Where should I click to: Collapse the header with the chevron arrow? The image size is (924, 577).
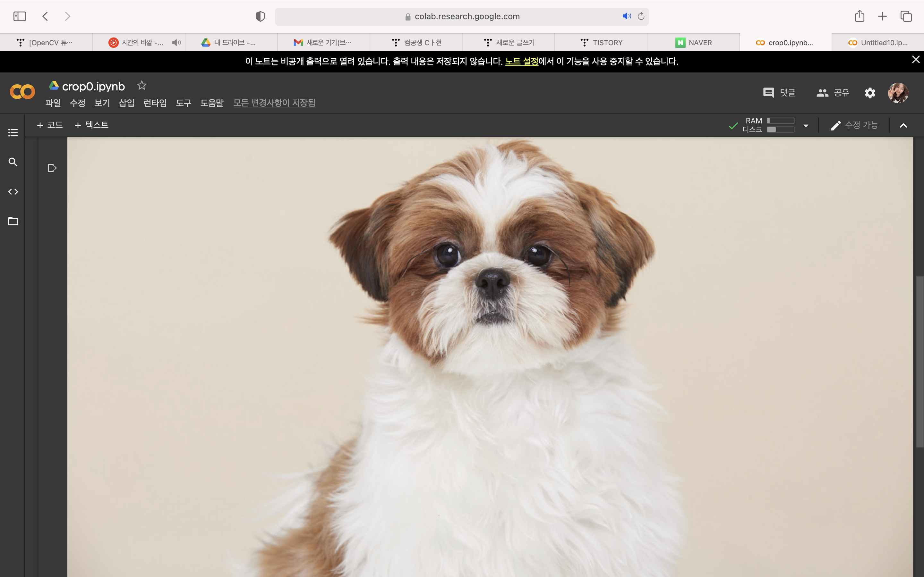point(903,126)
